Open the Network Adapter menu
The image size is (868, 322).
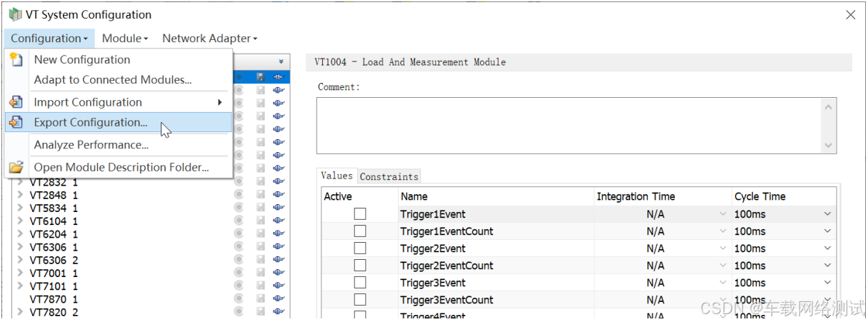(209, 39)
